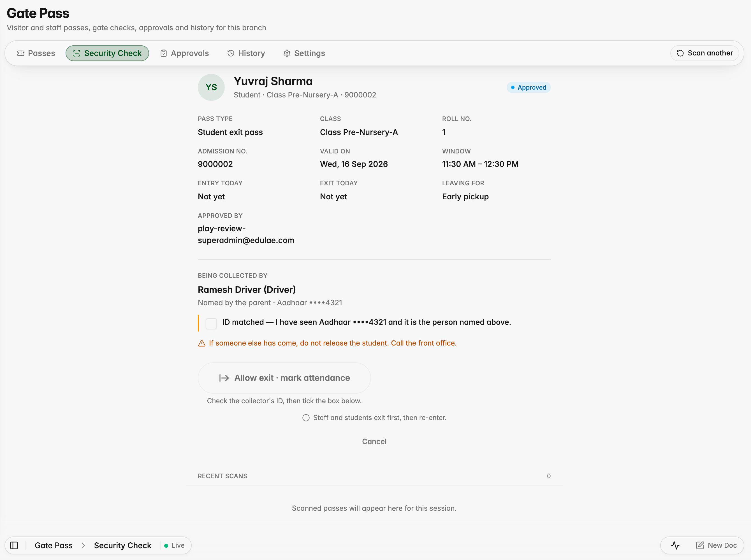Viewport: 751px width, 560px height.
Task: Open the activity pulse icon
Action: [675, 545]
